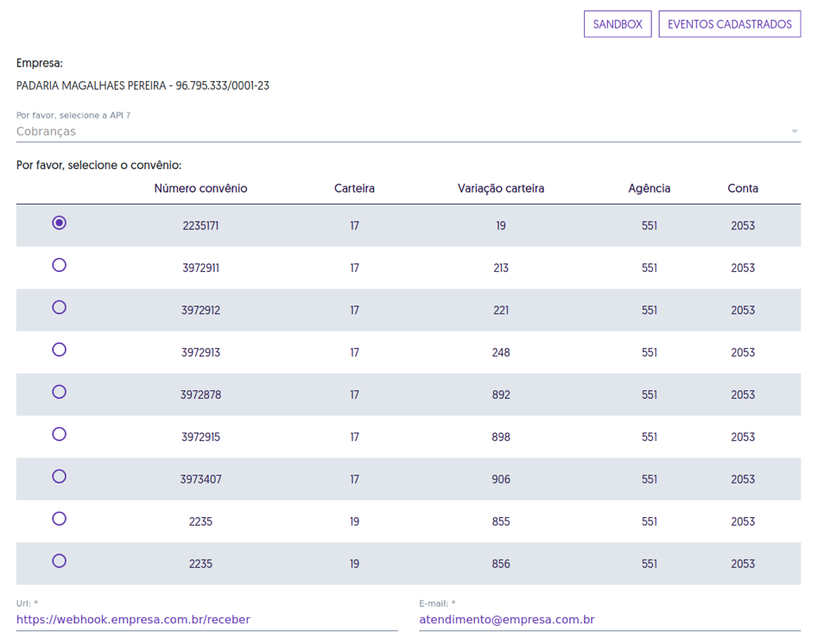Click the Agência column header
The height and width of the screenshot is (644, 830).
coord(649,188)
